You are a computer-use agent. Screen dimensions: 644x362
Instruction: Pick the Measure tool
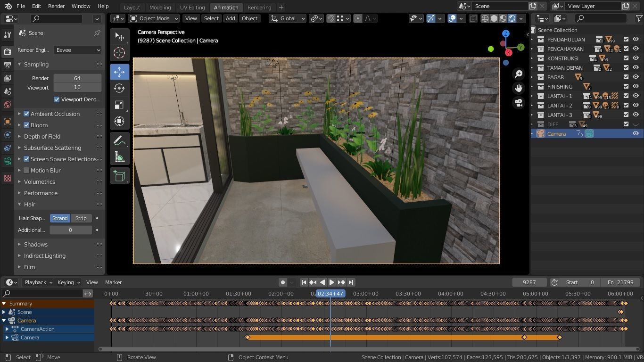(119, 157)
